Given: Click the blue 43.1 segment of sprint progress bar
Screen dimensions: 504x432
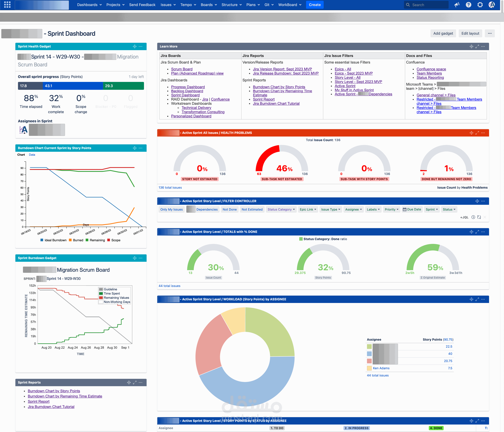Looking at the screenshot, I should [73, 86].
